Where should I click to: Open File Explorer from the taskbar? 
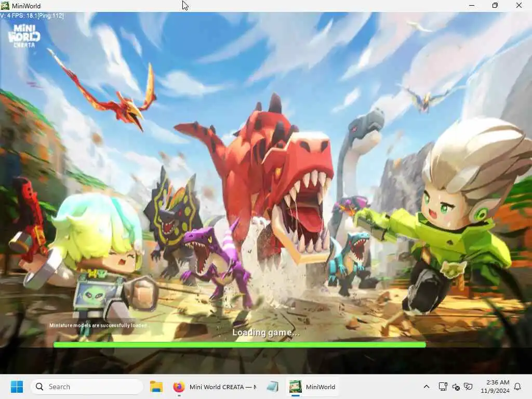156,387
